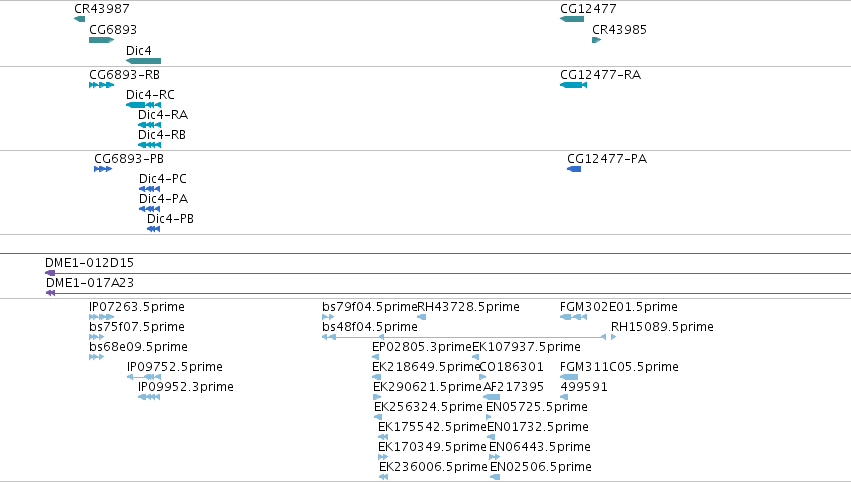
Task: Select the IP07263.5prime EST feature
Action: click(101, 317)
